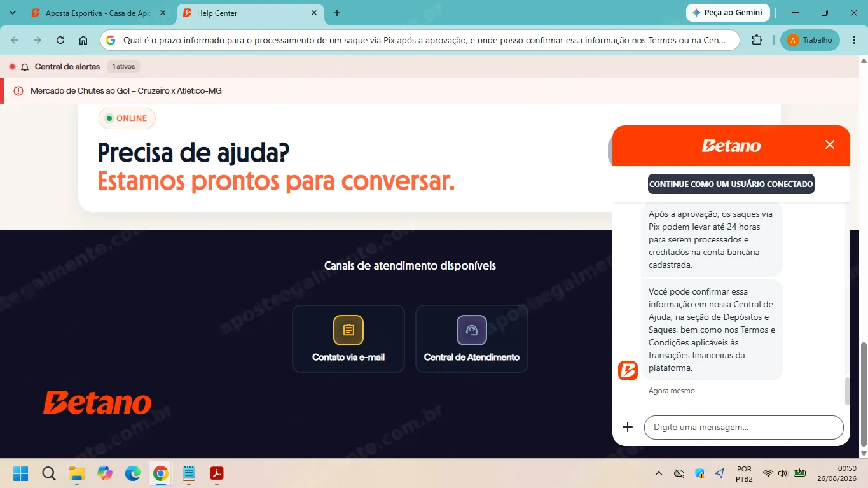Viewport: 868px width, 488px height.
Task: Open Notepad from taskbar
Action: pyautogui.click(x=189, y=473)
